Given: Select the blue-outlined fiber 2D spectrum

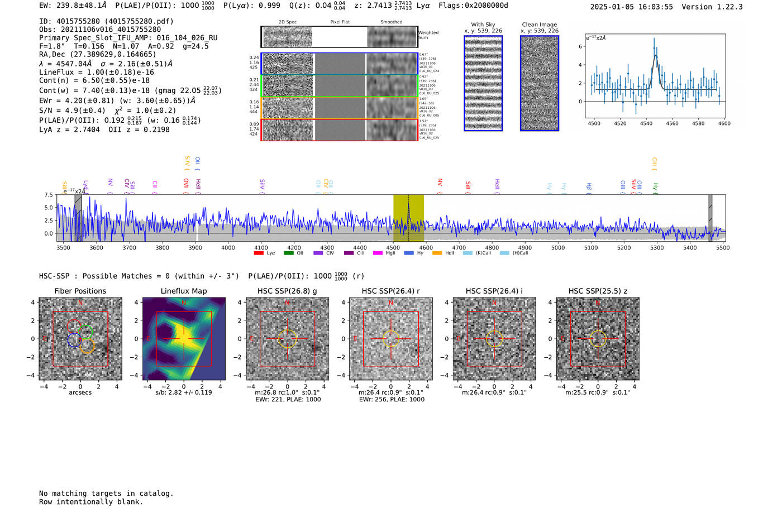Looking at the screenshot, I should click(x=339, y=64).
